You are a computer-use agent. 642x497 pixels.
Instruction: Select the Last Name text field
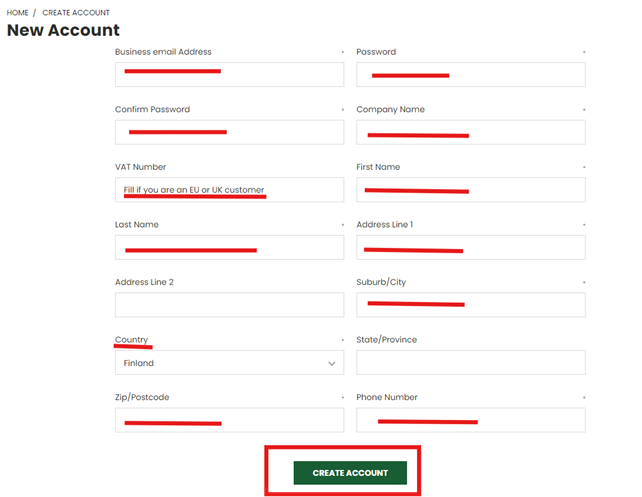click(229, 248)
